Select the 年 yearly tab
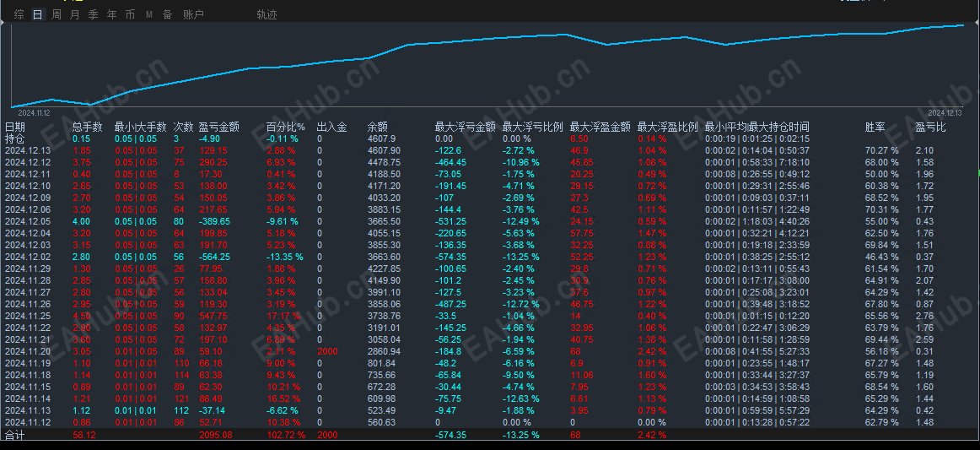The height and width of the screenshot is (450, 980). point(112,14)
